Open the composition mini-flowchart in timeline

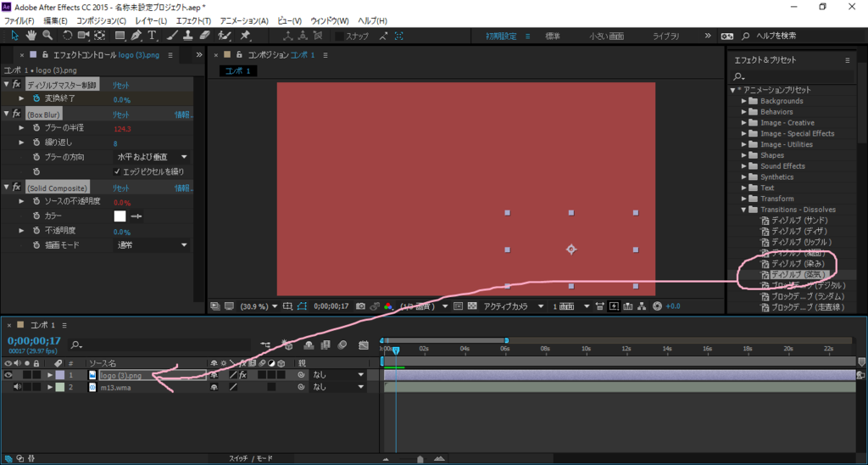[265, 345]
